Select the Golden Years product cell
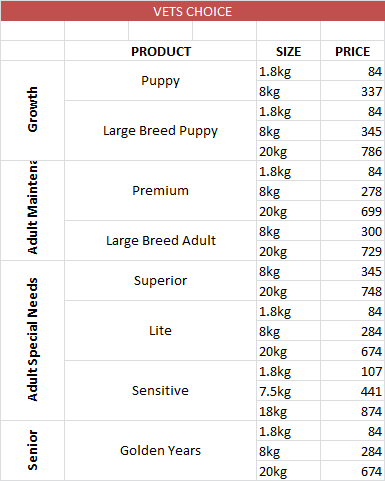Viewport: 385px width, 481px height. coord(161,451)
